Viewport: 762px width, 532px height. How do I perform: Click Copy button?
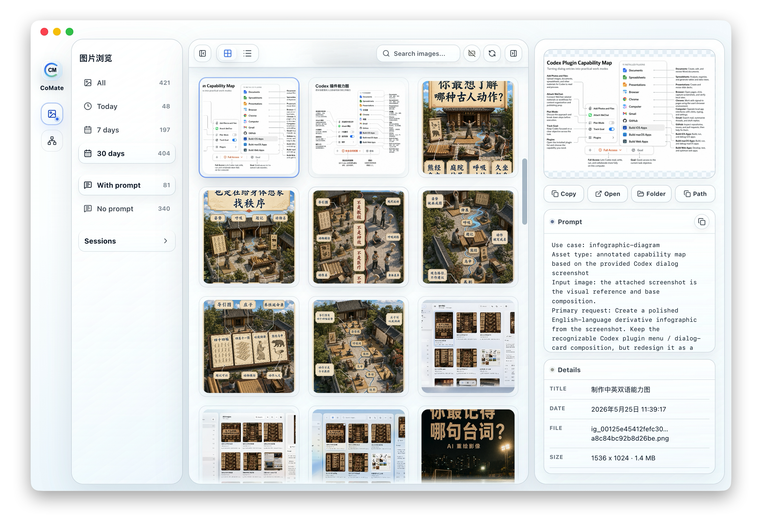pyautogui.click(x=564, y=194)
